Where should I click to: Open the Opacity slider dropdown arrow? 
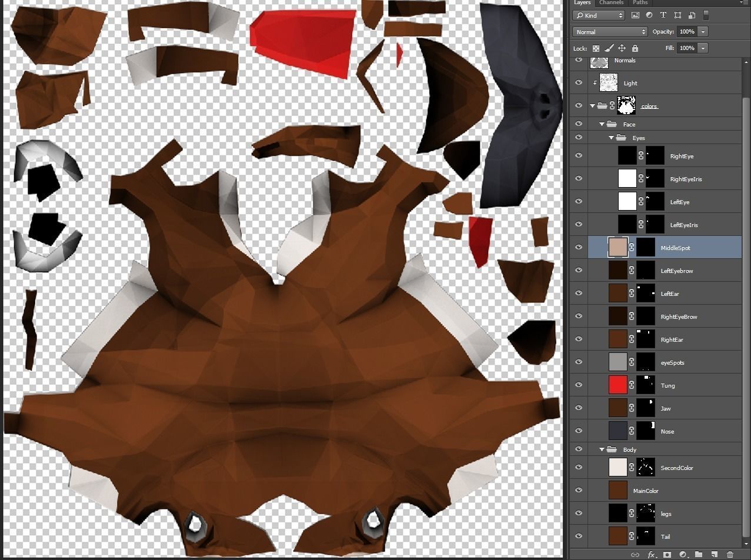(x=703, y=32)
